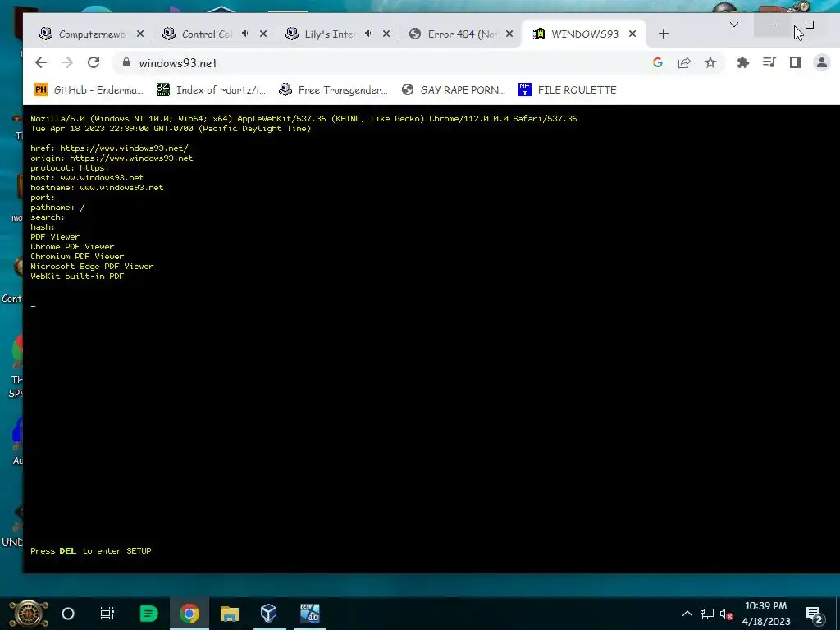840x630 pixels.
Task: Click the 'WebKit built-in PDF' line
Action: tap(77, 276)
